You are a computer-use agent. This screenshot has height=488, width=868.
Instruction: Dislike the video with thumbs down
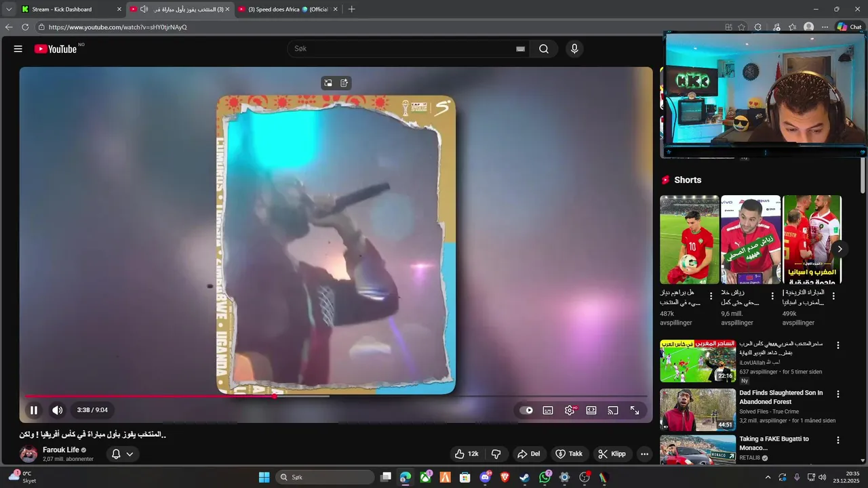pos(496,453)
